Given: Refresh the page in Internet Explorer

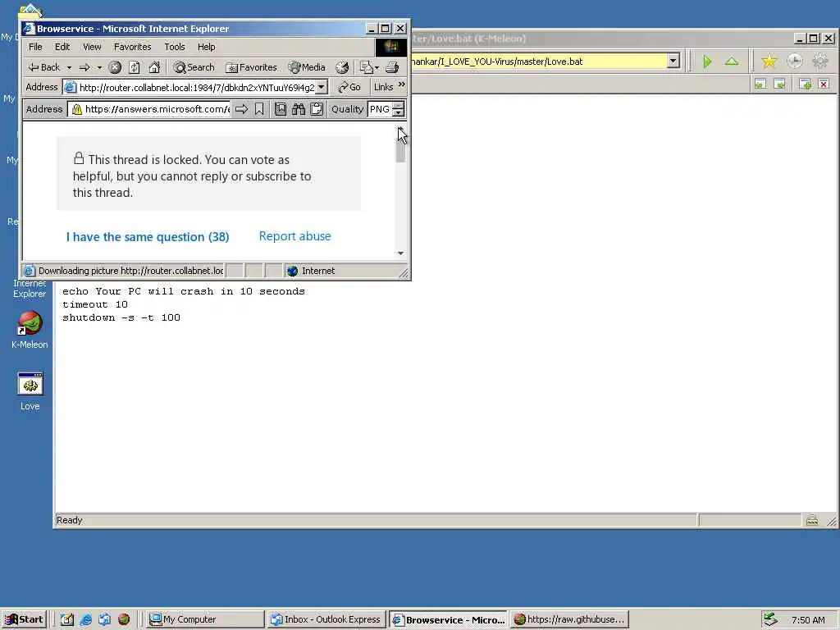Looking at the screenshot, I should click(135, 67).
